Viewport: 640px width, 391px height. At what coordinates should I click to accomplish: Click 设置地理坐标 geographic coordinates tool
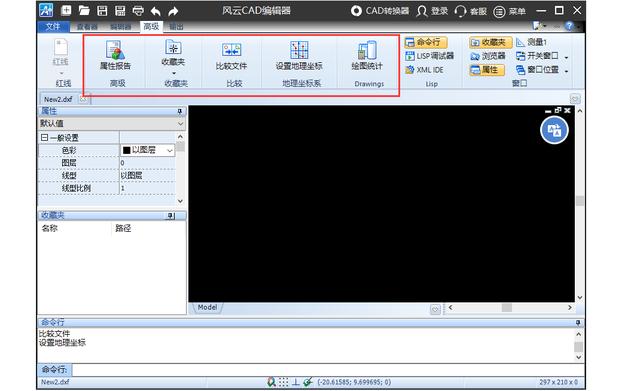(x=299, y=56)
